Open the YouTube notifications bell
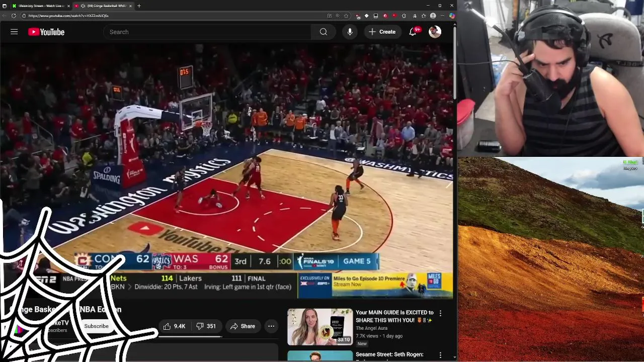This screenshot has height=362, width=644. point(413,32)
